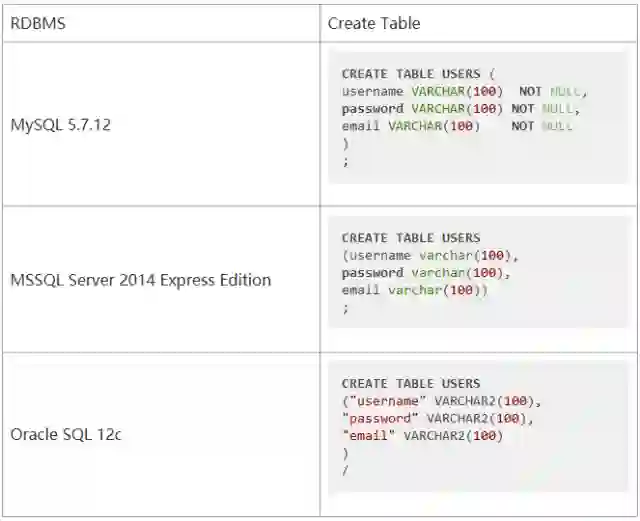Click the semicolon ending the MSSQL statement

point(346,308)
